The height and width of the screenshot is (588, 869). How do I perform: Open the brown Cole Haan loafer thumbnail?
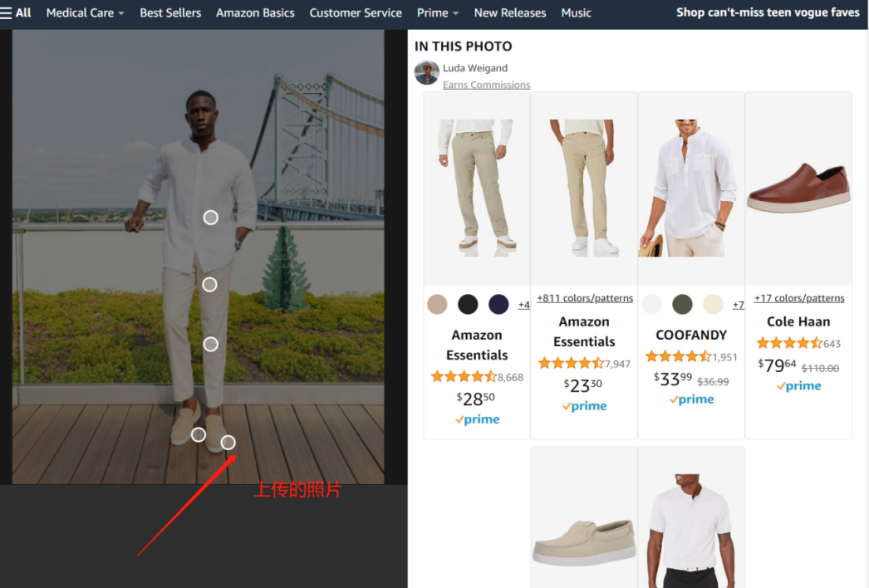[x=798, y=189]
